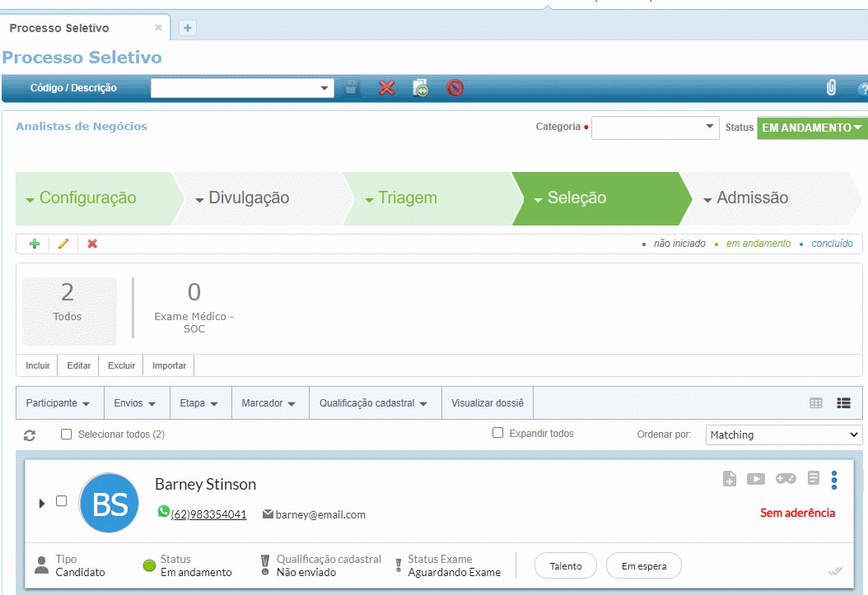Click the green plus add stage icon

[x=35, y=244]
